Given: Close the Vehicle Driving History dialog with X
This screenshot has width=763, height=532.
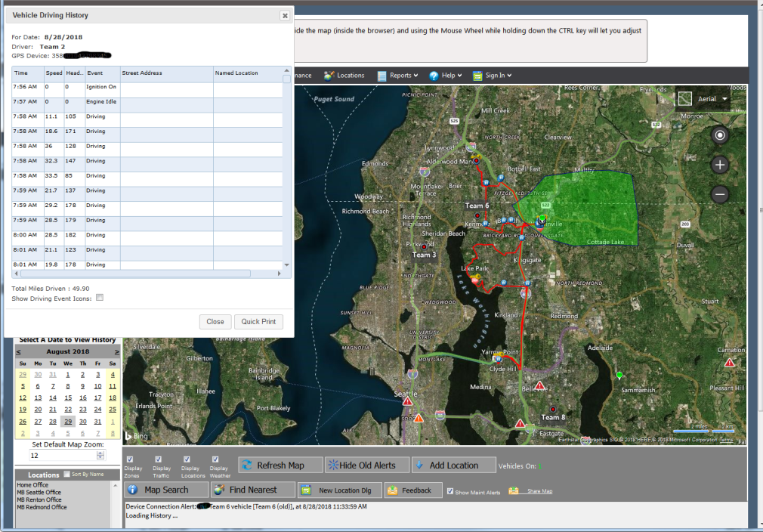Looking at the screenshot, I should click(x=285, y=16).
